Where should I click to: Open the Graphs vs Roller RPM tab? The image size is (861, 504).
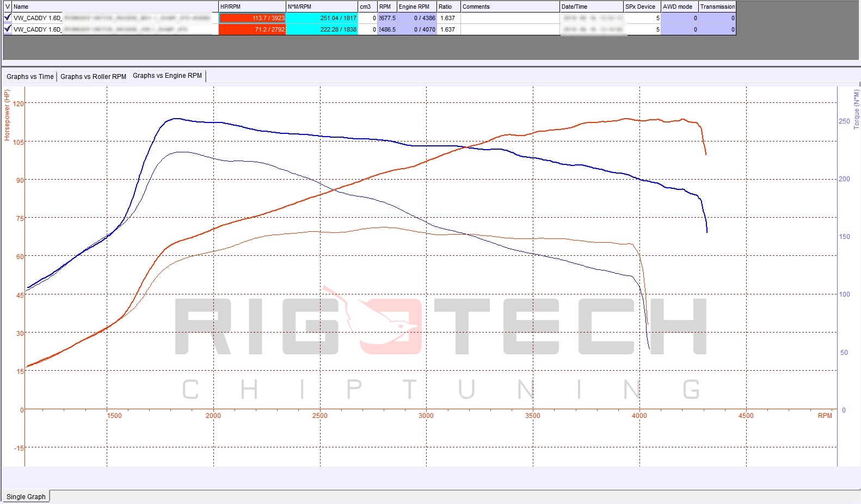(x=93, y=77)
